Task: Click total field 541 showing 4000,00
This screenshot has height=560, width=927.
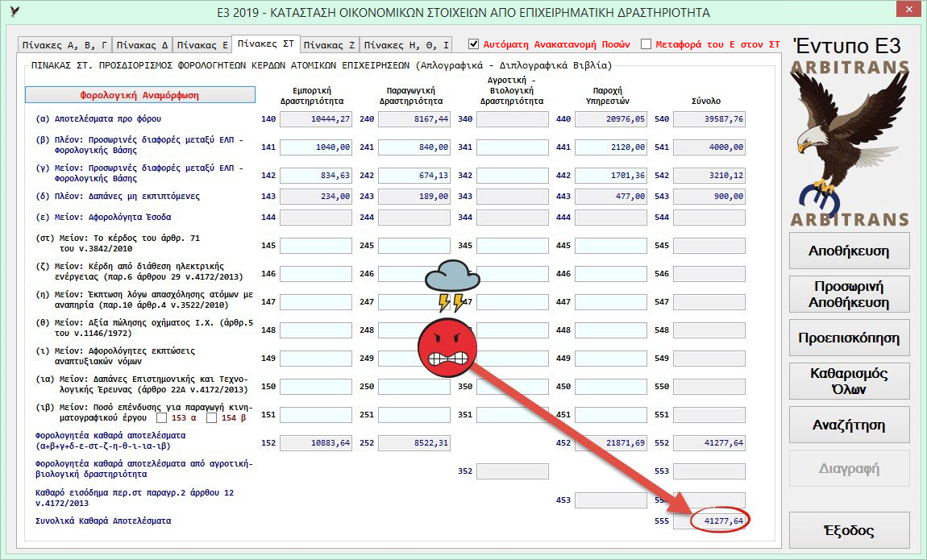Action: point(709,147)
